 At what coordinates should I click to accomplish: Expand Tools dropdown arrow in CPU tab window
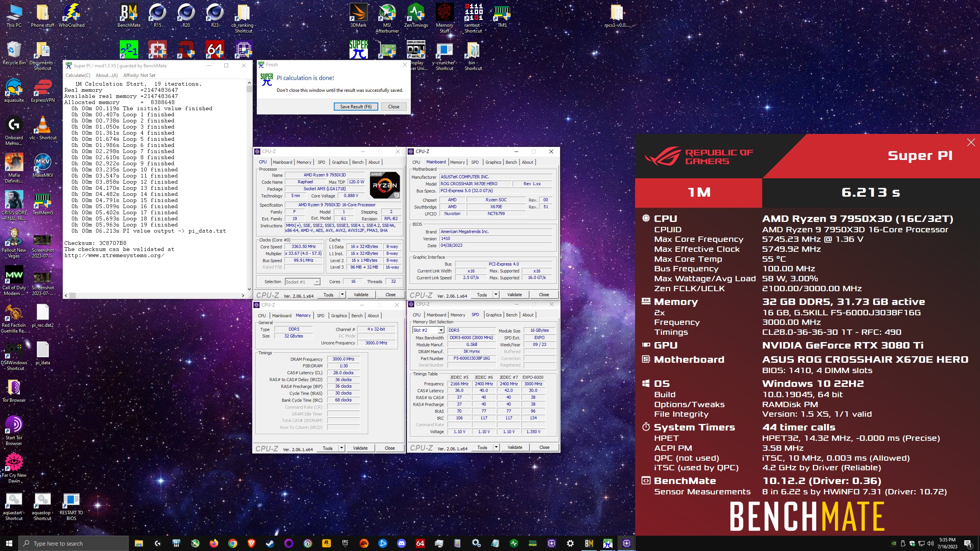(342, 295)
